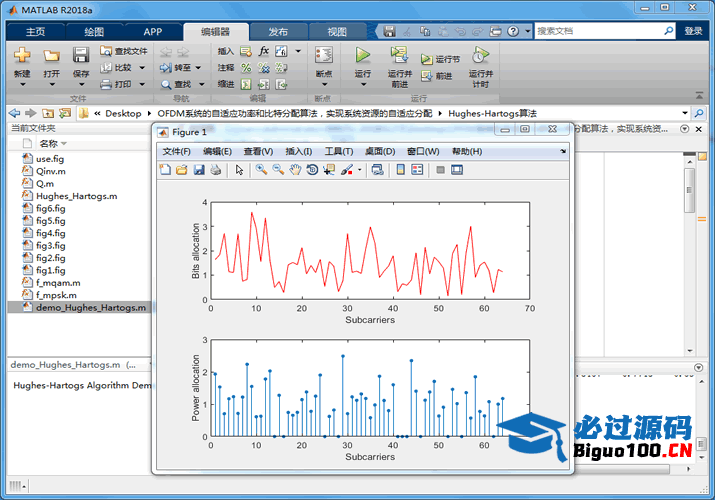Click the Go To icon
The height and width of the screenshot is (500, 715).
[x=166, y=68]
